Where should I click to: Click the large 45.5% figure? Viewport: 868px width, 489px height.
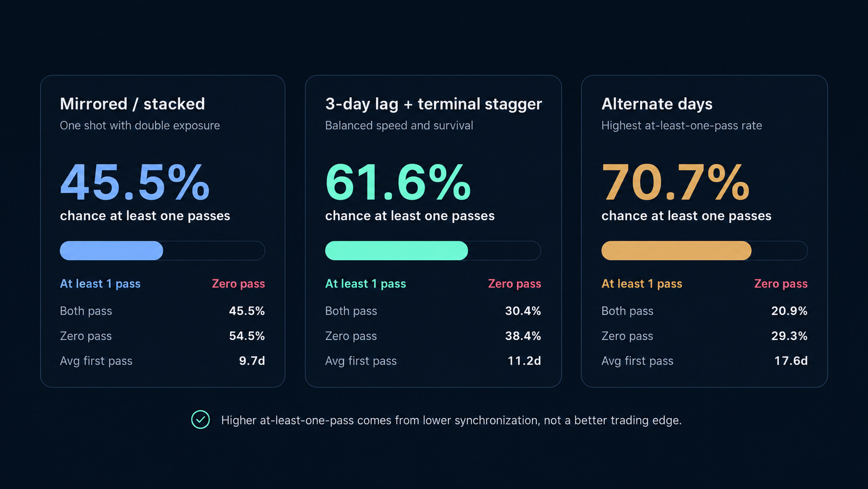pyautogui.click(x=135, y=182)
